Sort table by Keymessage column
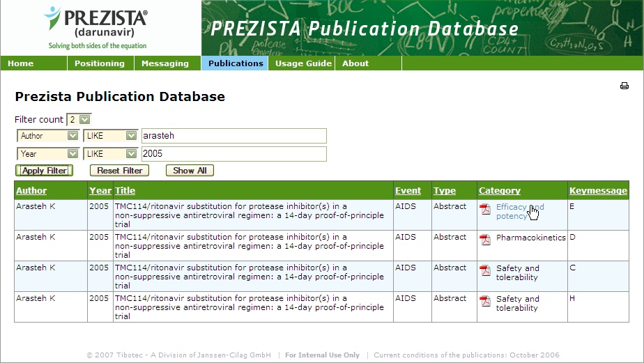This screenshot has width=644, height=363. [598, 190]
